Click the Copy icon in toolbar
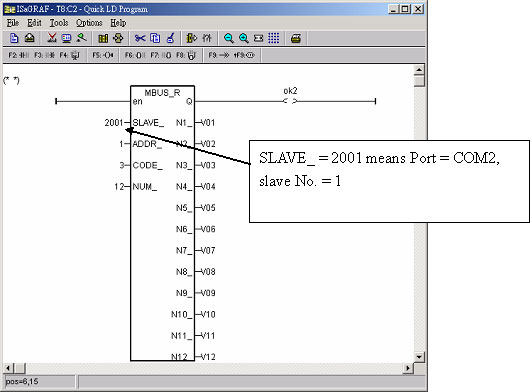This screenshot has width=530, height=392. click(155, 38)
